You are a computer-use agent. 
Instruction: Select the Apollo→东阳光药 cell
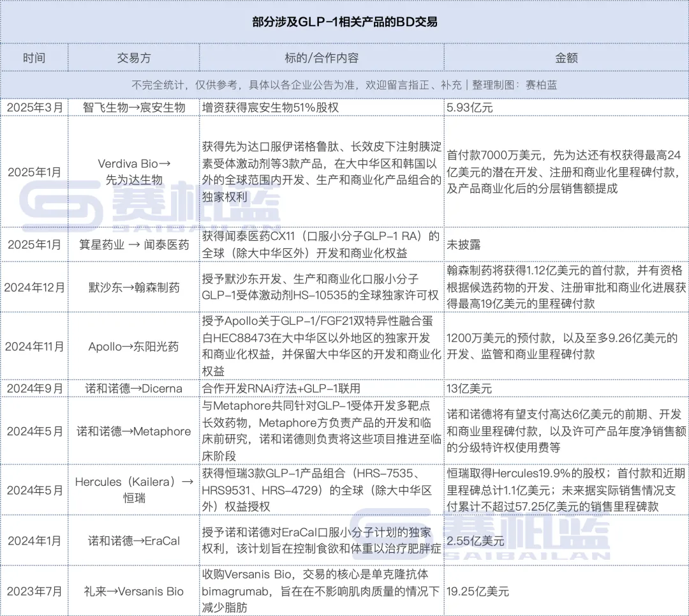(134, 347)
